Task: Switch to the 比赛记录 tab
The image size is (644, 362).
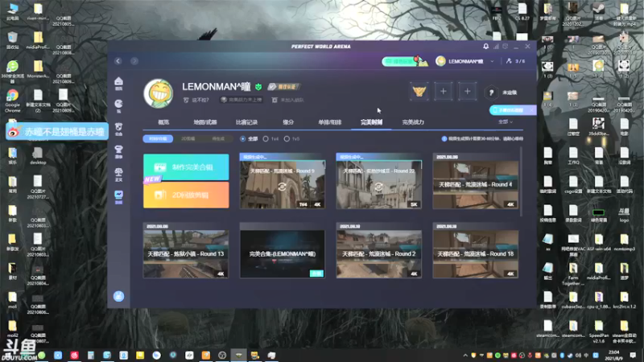Action: 246,122
